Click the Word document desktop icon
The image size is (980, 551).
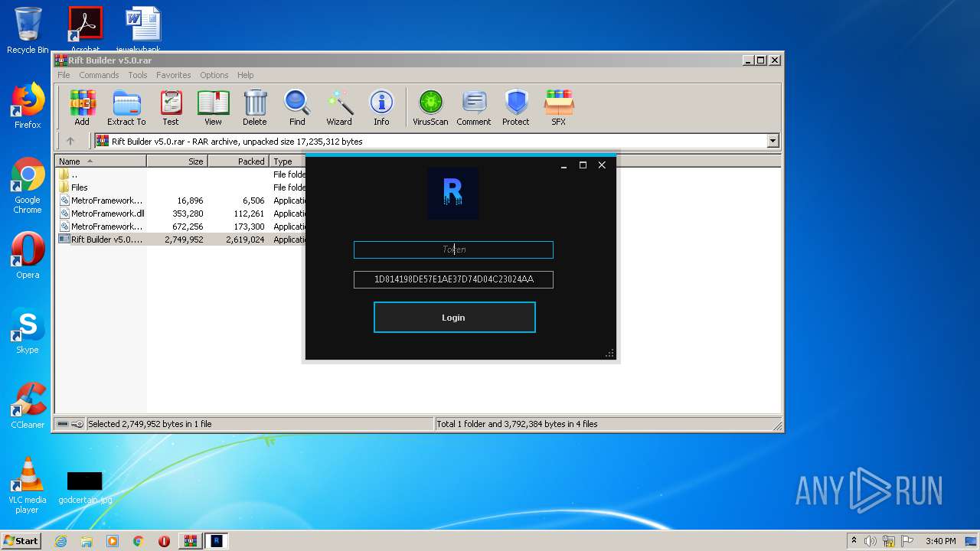coord(144,30)
